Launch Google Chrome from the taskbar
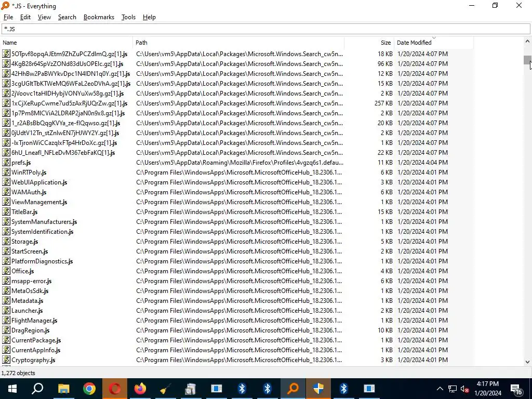 (89, 389)
